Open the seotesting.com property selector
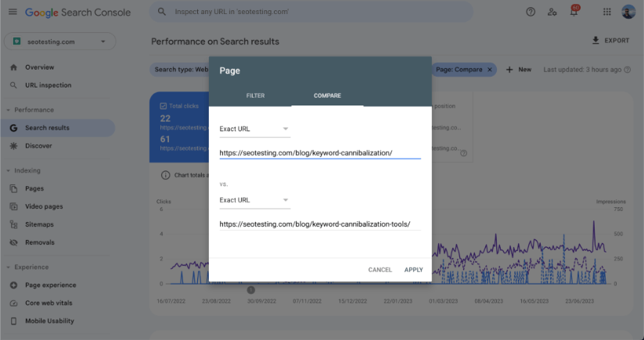644x340 pixels. (x=60, y=41)
